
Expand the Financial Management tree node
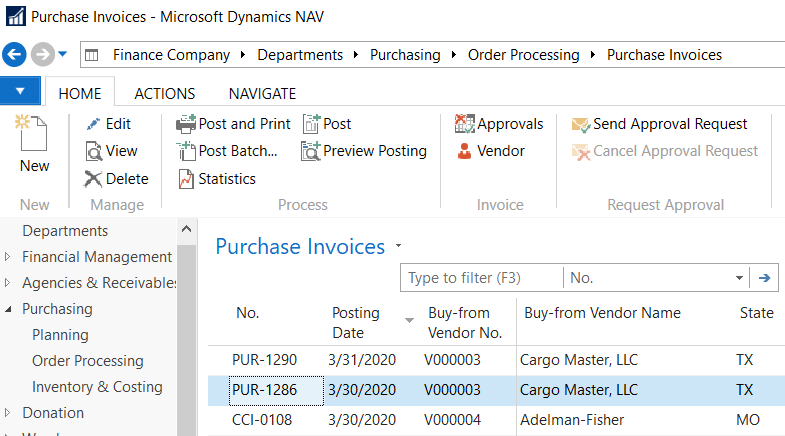coord(8,257)
